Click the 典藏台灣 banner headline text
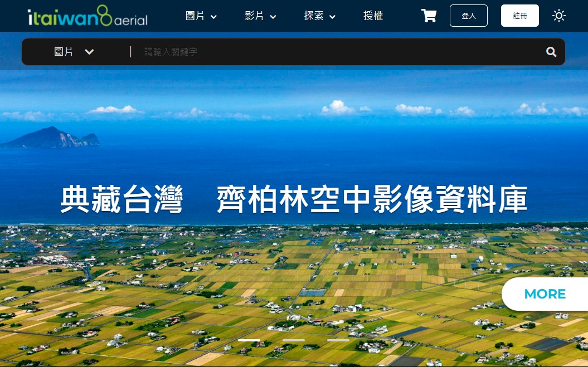This screenshot has height=367, width=588. 122,199
